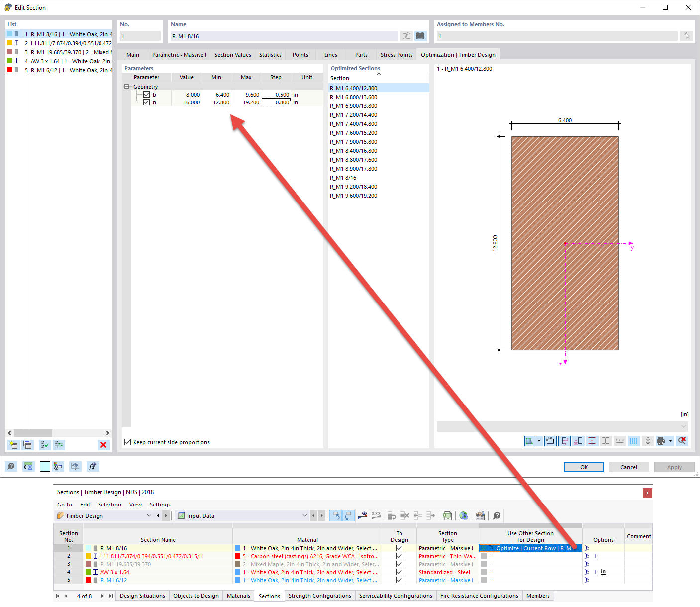Click the horizontal scrollbar of the section list
This screenshot has width=700, height=607.
[x=59, y=433]
